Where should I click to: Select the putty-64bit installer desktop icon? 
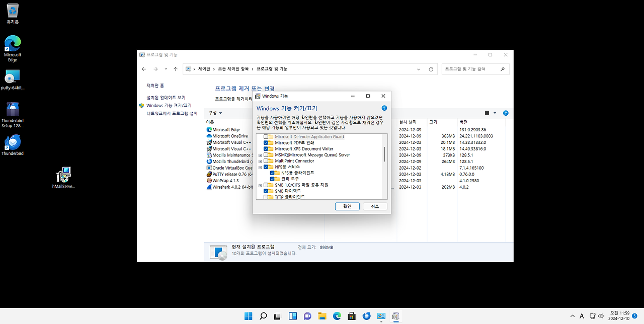click(13, 79)
